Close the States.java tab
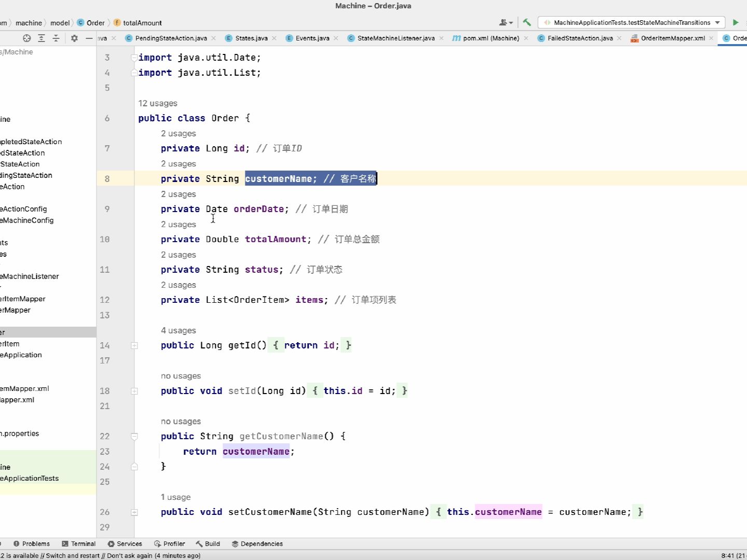747x560 pixels. 274,38
